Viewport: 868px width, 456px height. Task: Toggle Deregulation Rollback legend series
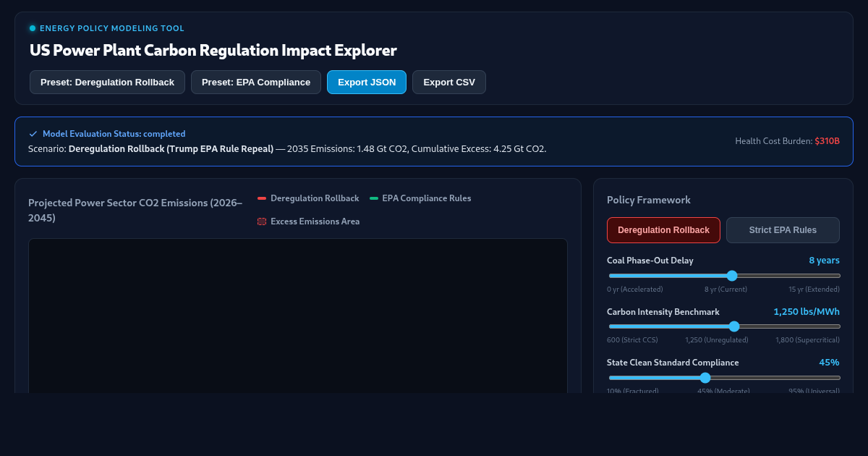(x=308, y=198)
